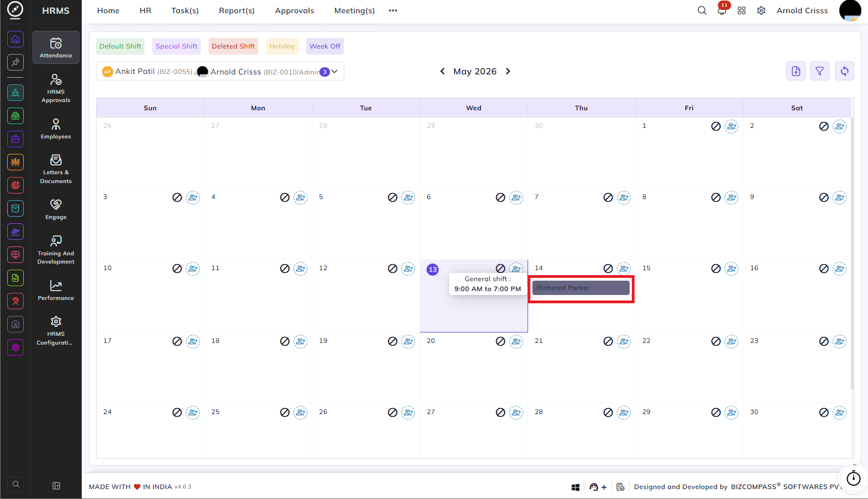
Task: Click the May 2026 month label
Action: pyautogui.click(x=475, y=71)
